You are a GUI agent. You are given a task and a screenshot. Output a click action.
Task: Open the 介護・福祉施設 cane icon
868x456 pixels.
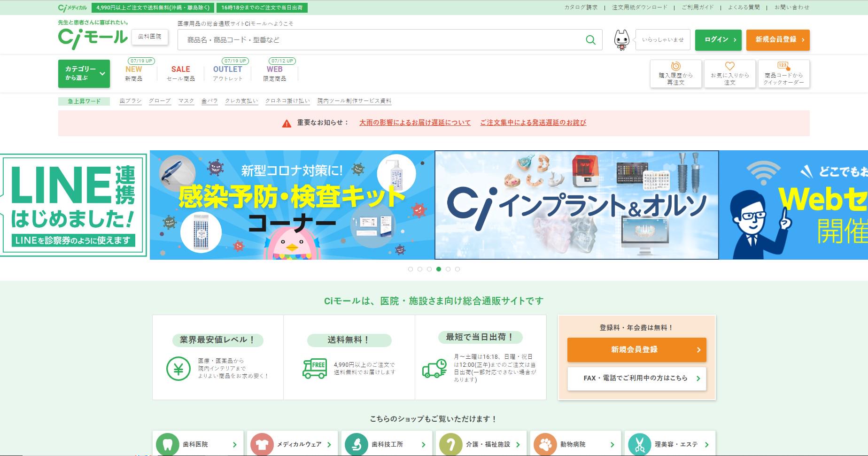tap(451, 444)
